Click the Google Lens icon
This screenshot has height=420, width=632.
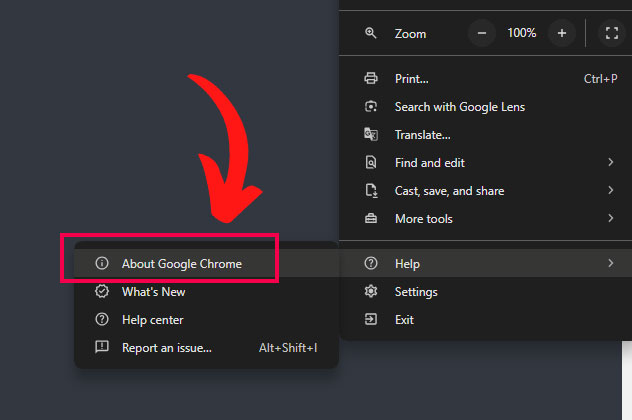tap(371, 106)
